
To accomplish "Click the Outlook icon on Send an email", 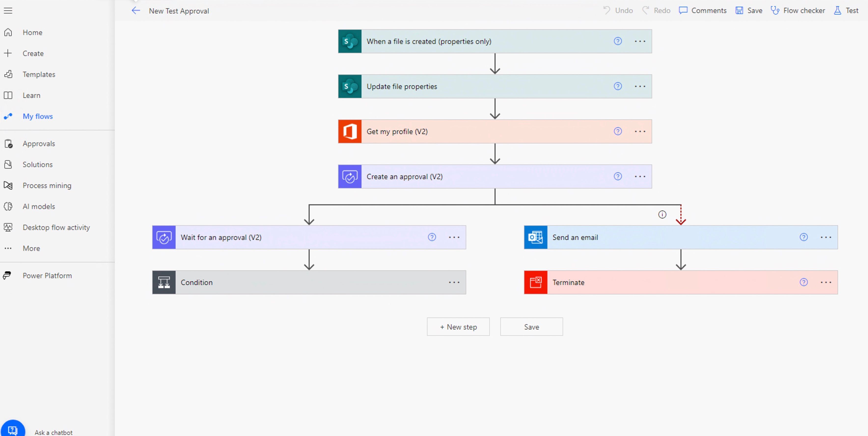I will pos(536,237).
